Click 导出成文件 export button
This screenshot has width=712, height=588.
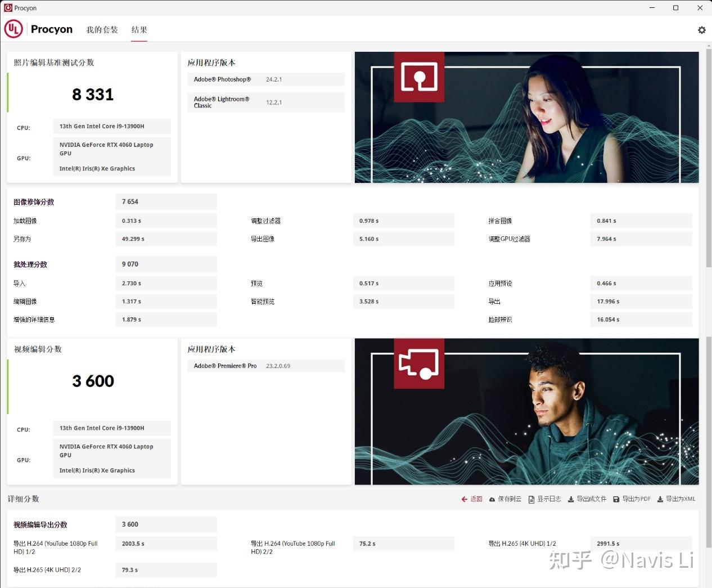coord(587,499)
